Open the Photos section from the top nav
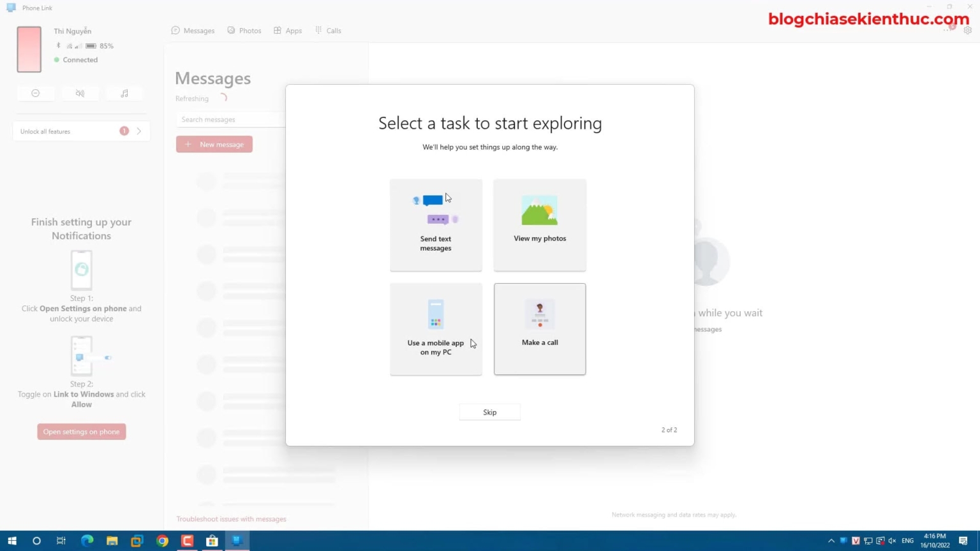This screenshot has width=980, height=551. [x=244, y=30]
